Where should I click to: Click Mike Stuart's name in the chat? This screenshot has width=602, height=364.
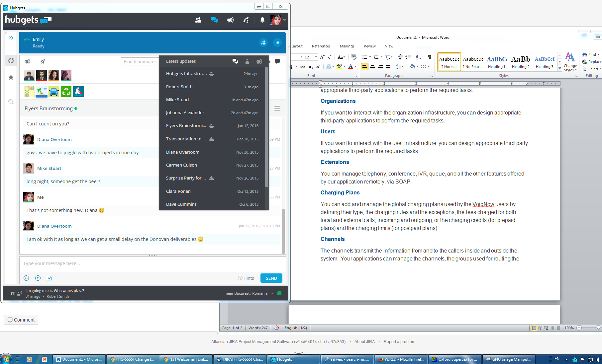point(49,168)
